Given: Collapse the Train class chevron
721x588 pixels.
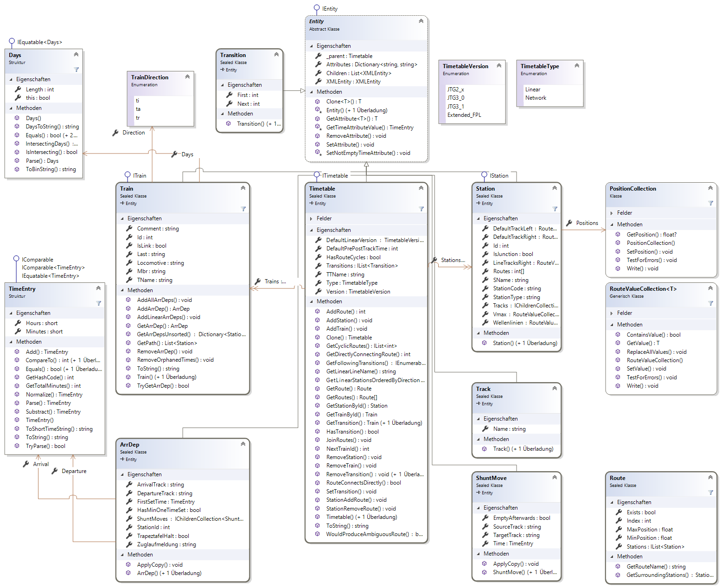Looking at the screenshot, I should [243, 188].
